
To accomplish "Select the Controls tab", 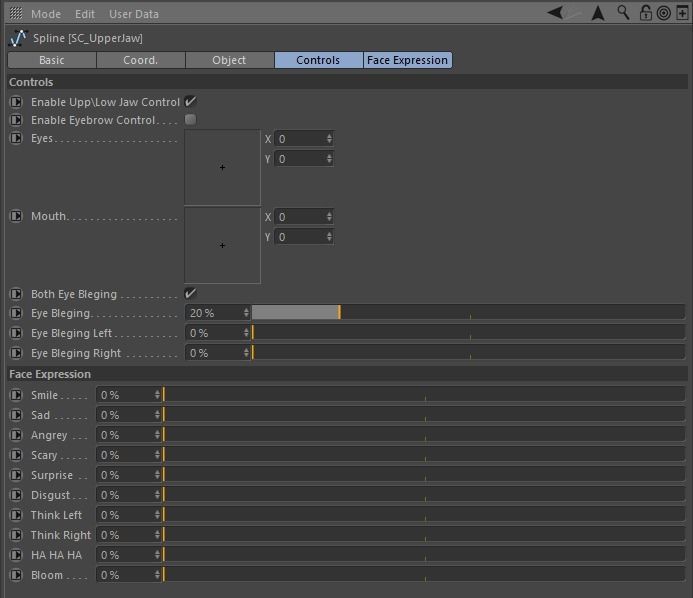I will [x=318, y=60].
